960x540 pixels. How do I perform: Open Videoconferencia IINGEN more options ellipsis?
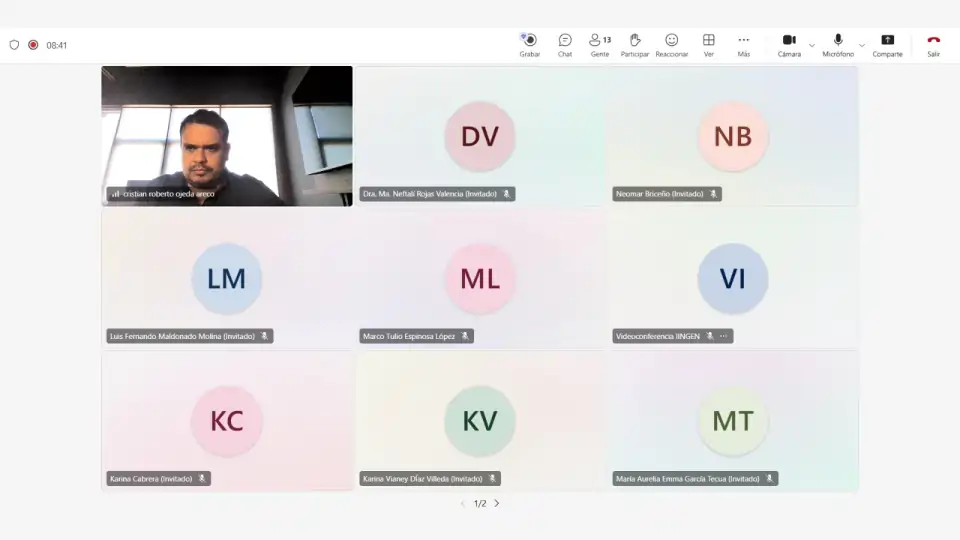point(724,336)
